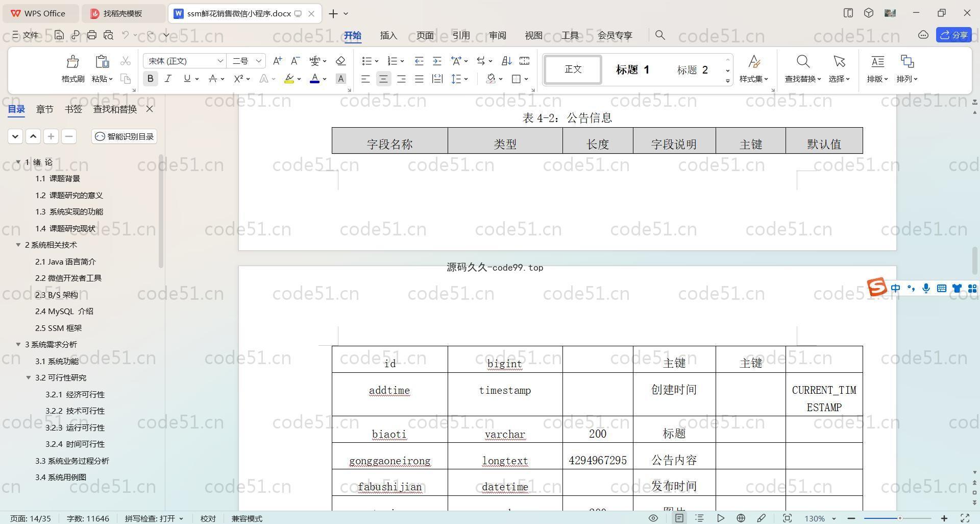The width and height of the screenshot is (980, 524).
Task: Open the font size dropdown 二号
Action: click(x=259, y=61)
